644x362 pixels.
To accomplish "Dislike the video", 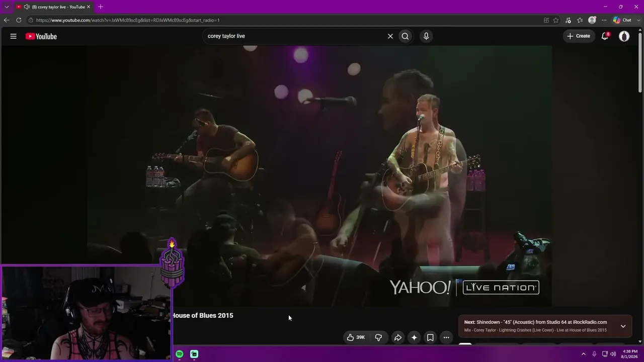I will pos(378,337).
